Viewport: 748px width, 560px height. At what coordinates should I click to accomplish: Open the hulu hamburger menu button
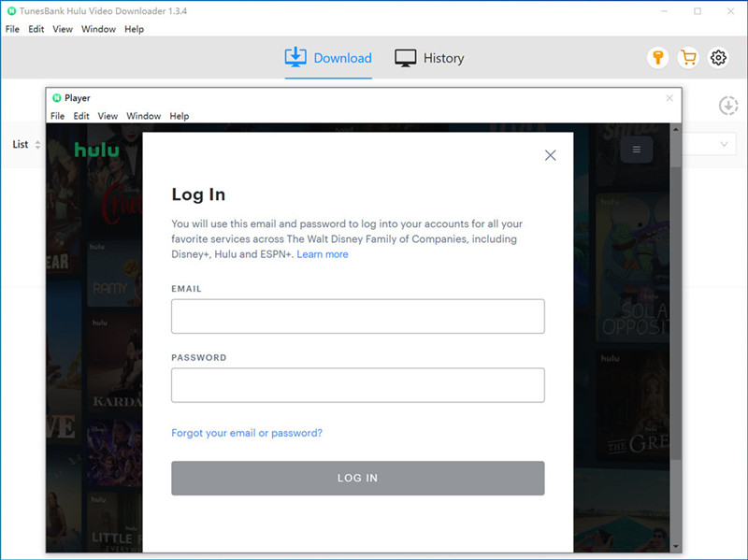(637, 150)
